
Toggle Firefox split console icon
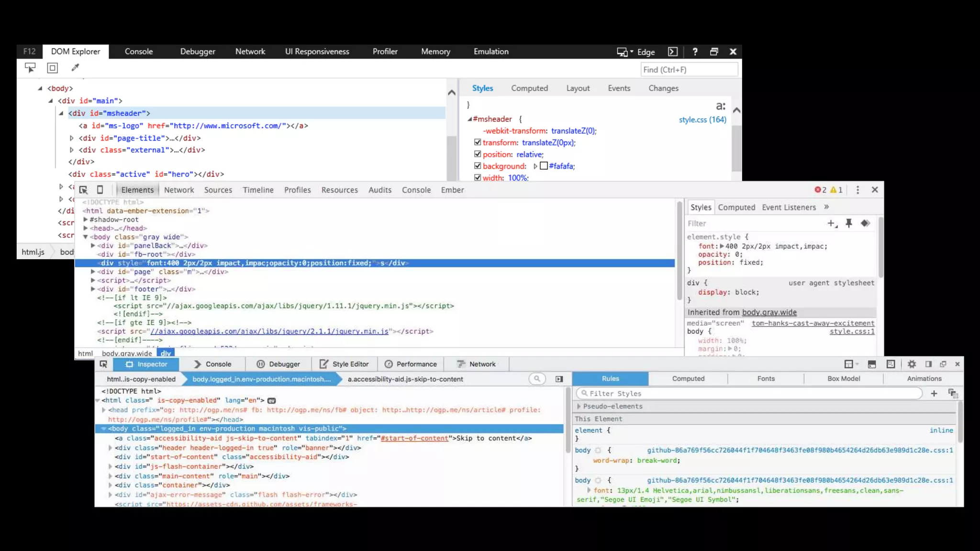(872, 364)
